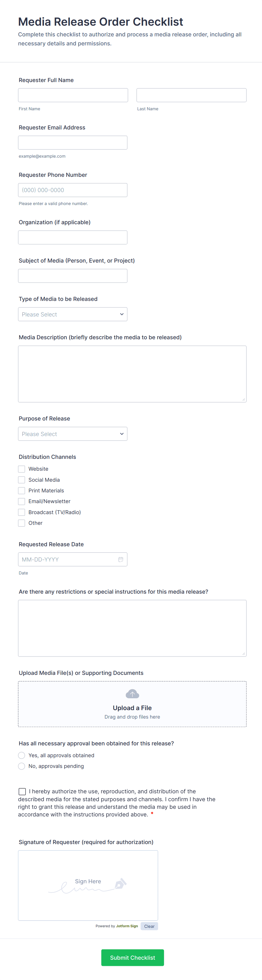
Task: Click the calendar icon in release date field
Action: [x=121, y=559]
